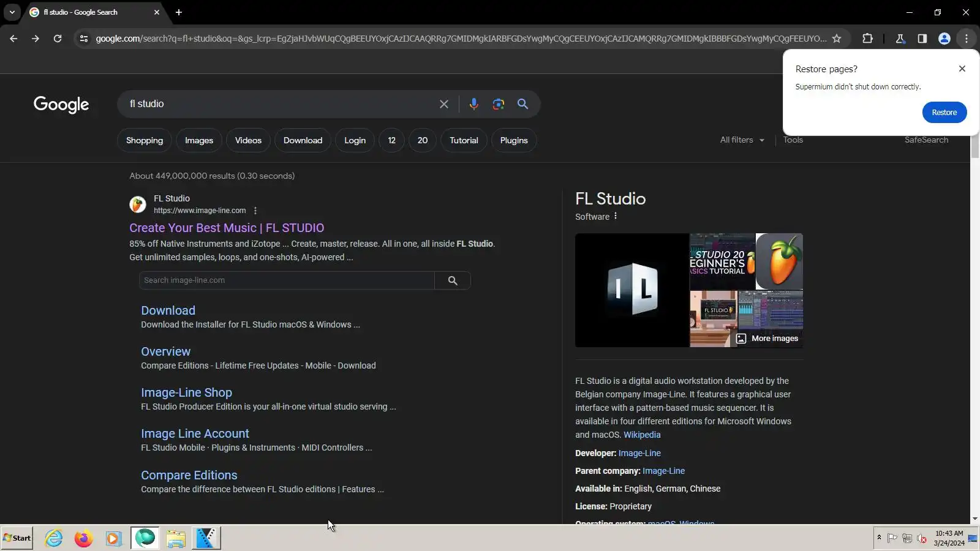This screenshot has width=980, height=551.
Task: Clear the Google search box text
Action: click(x=444, y=104)
